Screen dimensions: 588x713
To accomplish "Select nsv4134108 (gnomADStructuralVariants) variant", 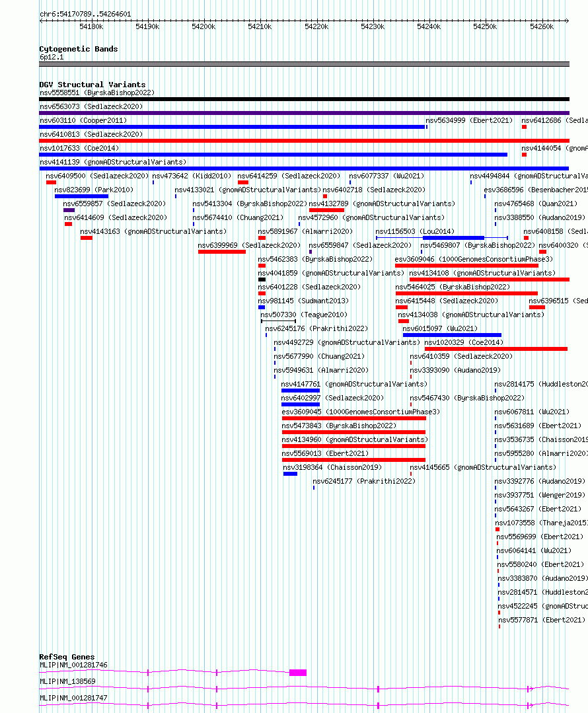I will point(482,273).
